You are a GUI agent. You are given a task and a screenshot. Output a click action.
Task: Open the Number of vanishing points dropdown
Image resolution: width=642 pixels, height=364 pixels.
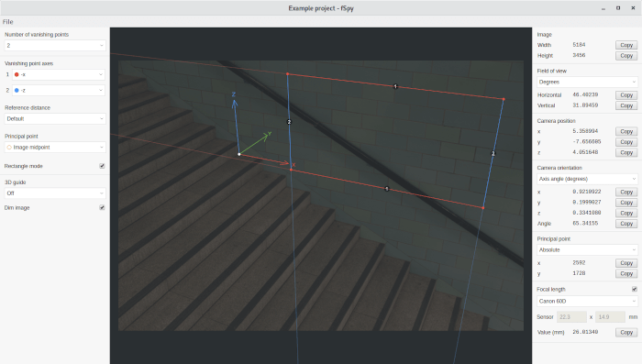pos(55,46)
